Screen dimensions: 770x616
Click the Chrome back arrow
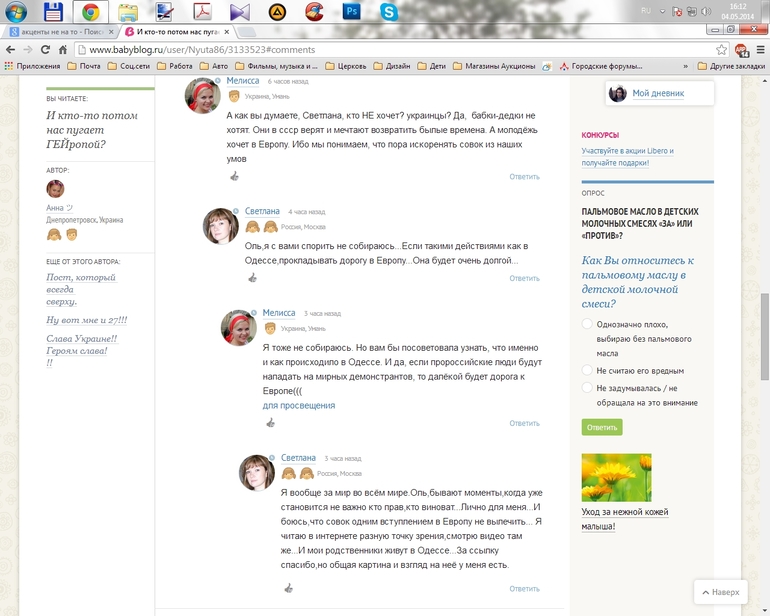pyautogui.click(x=12, y=49)
